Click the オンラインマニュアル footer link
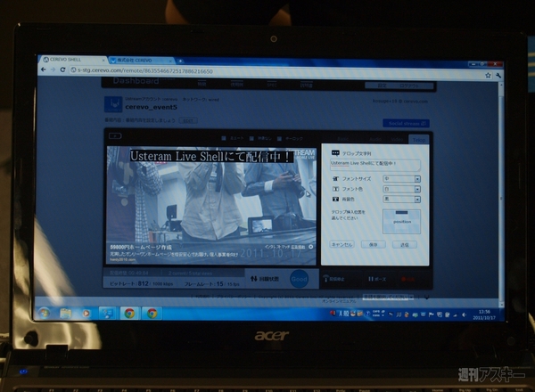This screenshot has height=392, width=535. 339,301
